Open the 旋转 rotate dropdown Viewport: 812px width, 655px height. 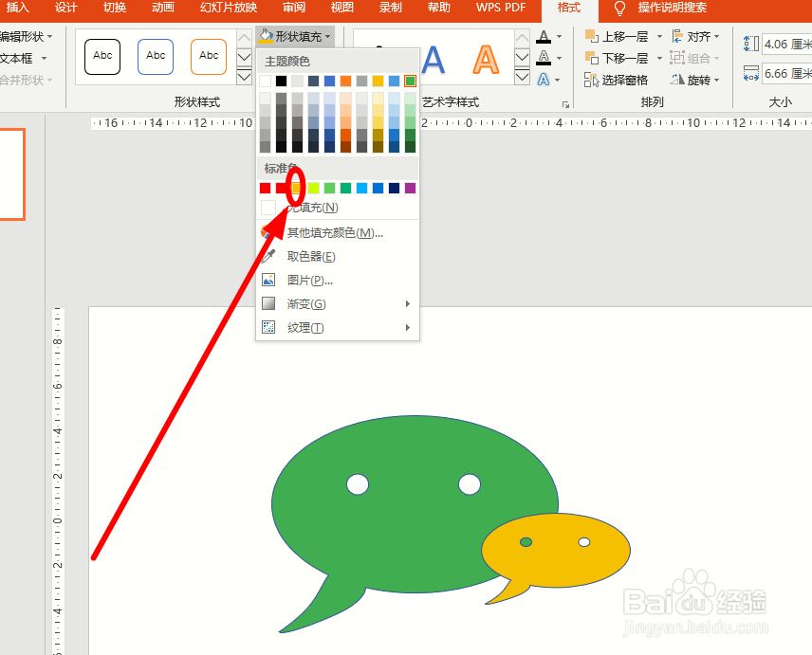pyautogui.click(x=695, y=81)
